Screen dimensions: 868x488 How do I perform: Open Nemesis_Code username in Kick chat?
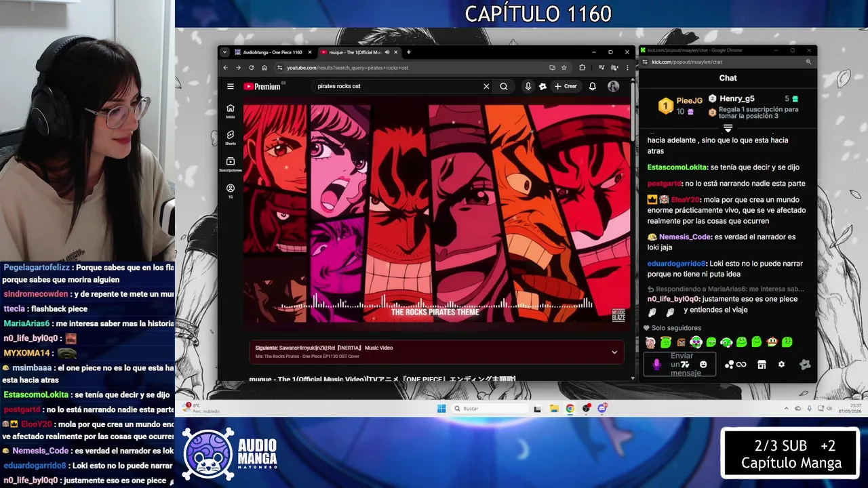[x=684, y=237]
